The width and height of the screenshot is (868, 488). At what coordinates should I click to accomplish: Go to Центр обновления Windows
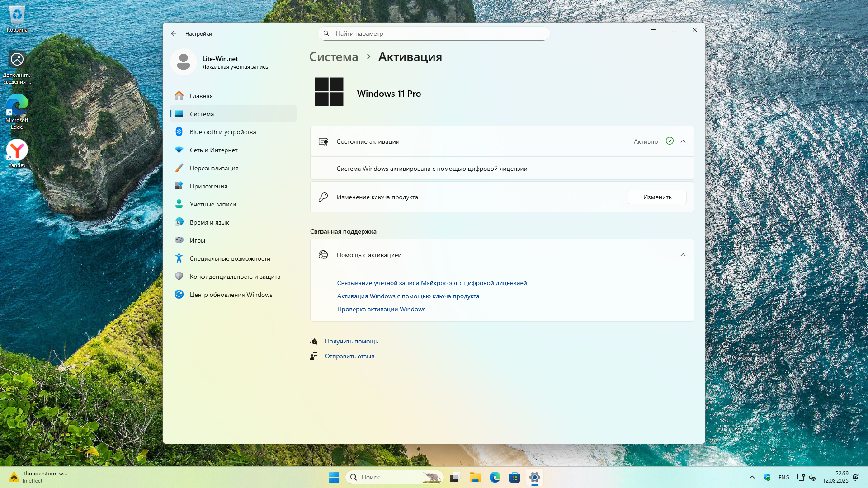[x=231, y=295]
